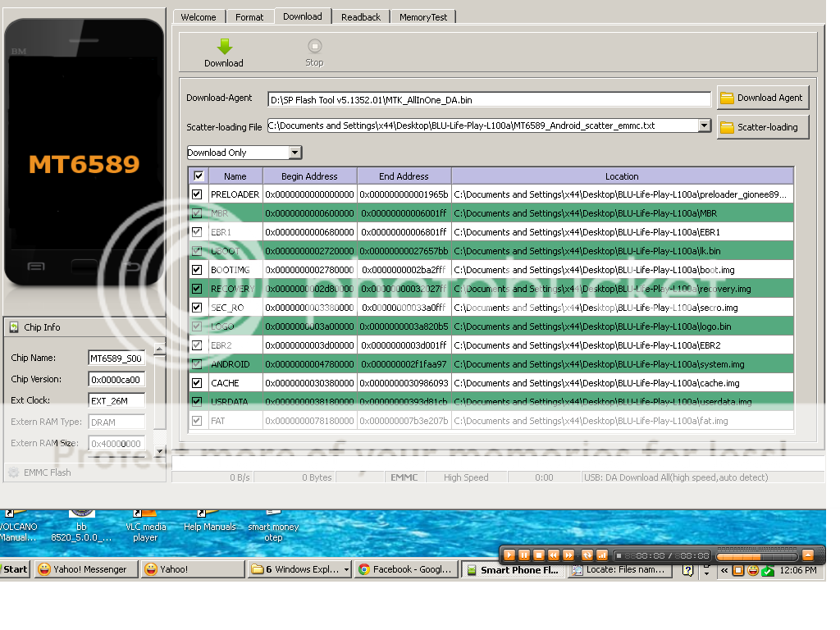This screenshot has width=840, height=630.
Task: Click rewind in the media player widget
Action: click(x=554, y=555)
